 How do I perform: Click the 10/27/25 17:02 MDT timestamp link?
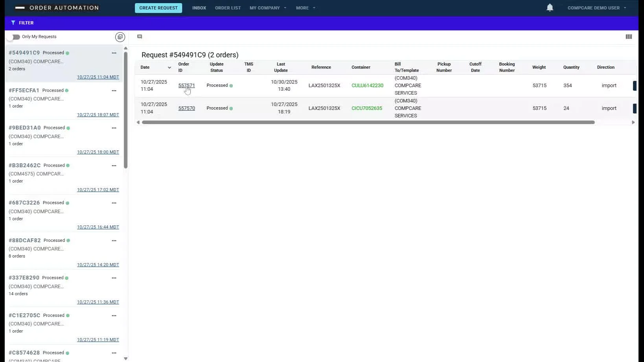(98, 190)
